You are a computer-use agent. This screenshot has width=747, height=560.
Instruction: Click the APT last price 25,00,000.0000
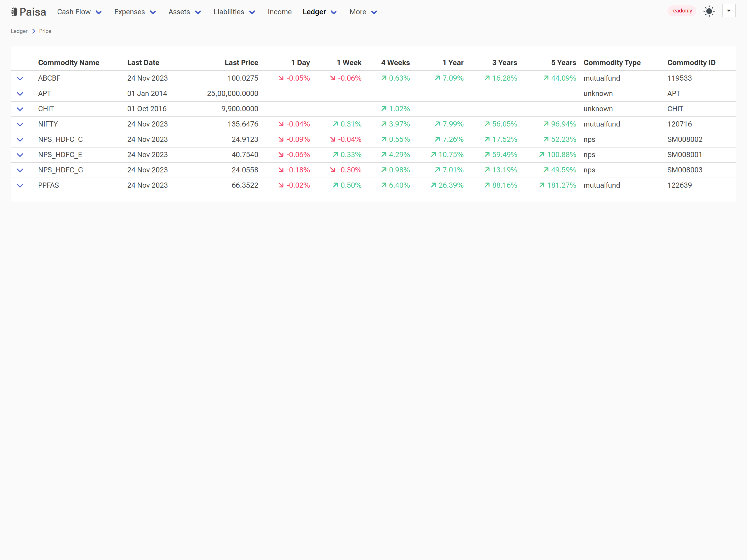233,94
